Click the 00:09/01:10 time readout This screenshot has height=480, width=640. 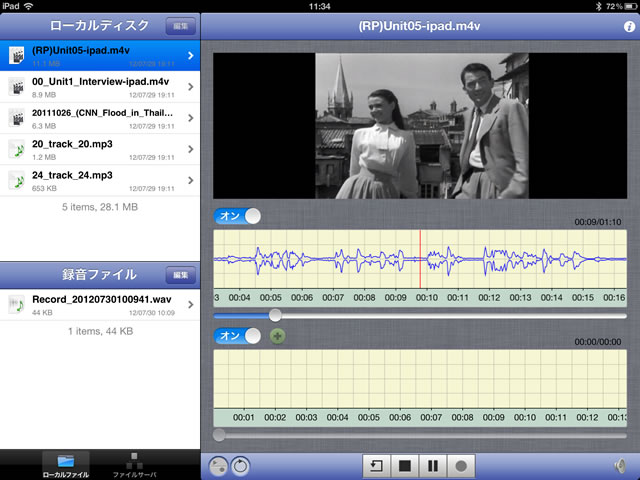tap(598, 222)
